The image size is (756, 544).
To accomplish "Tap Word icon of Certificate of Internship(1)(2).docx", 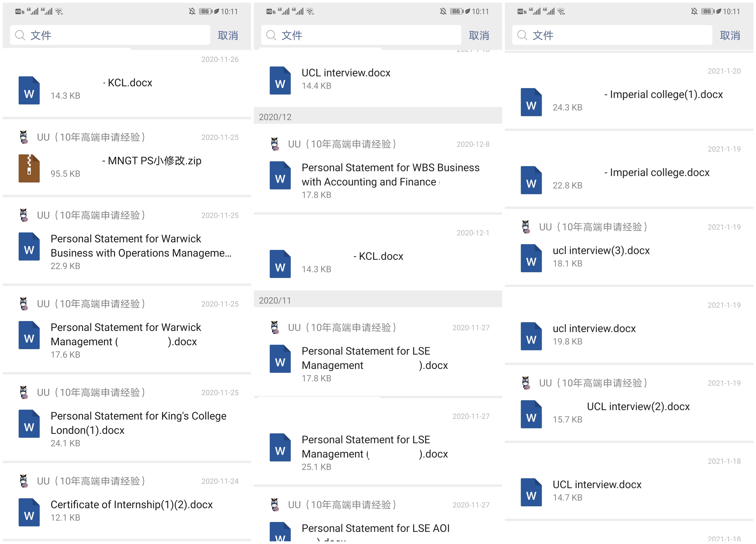I will pos(29,512).
